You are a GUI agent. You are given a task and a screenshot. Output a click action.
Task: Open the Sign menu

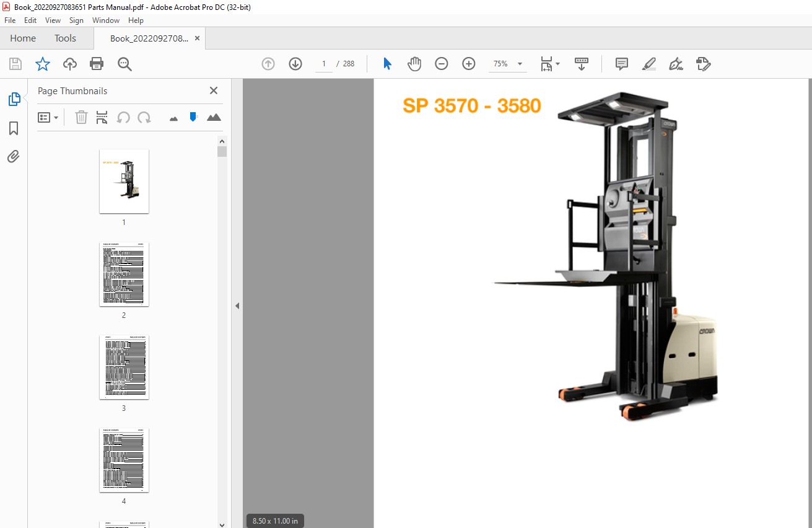(76, 20)
